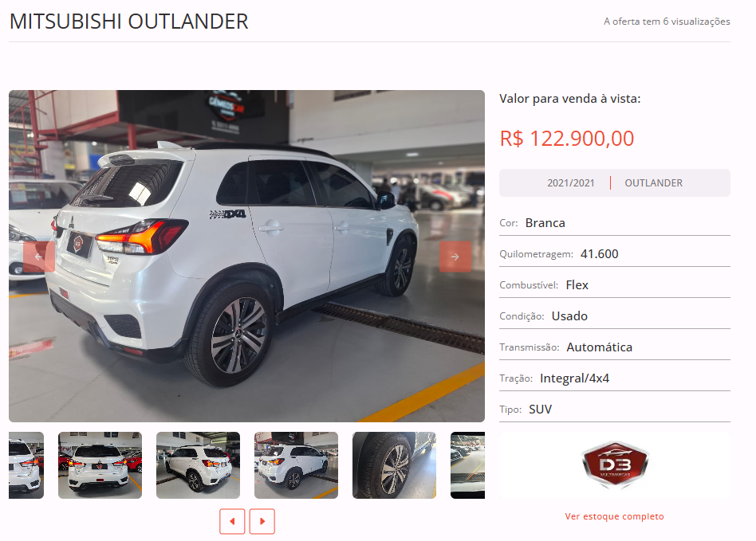Click the thumbnail carousel right arrow button
Screen dimensions: 756x541
(x=262, y=521)
